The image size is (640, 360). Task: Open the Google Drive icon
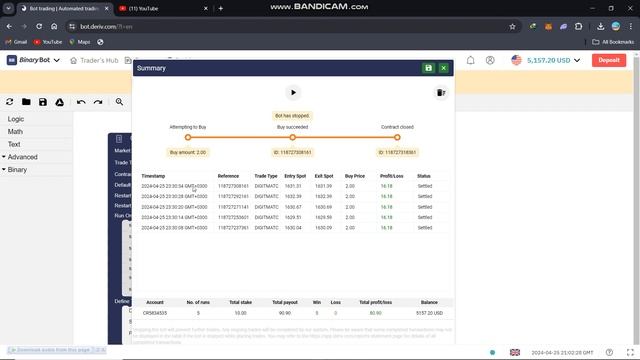click(x=60, y=102)
